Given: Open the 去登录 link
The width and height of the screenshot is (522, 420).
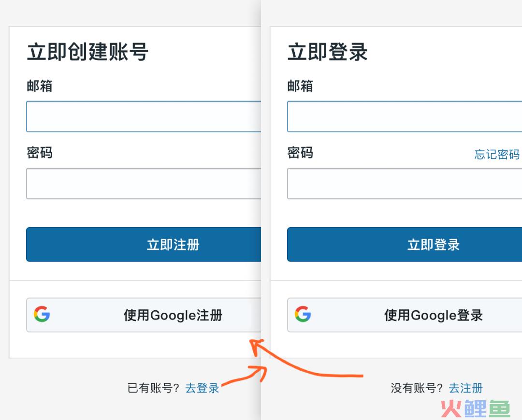Looking at the screenshot, I should point(202,388).
